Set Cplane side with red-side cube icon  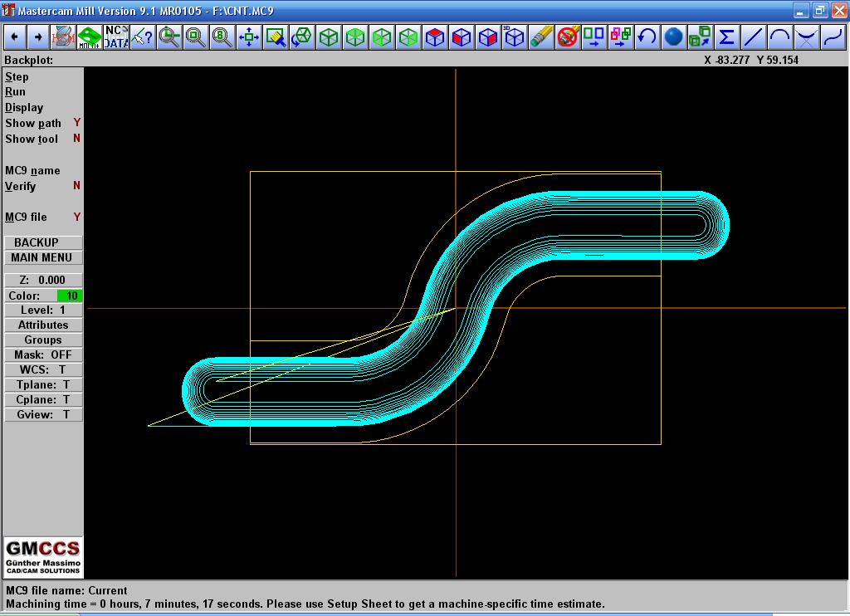coord(488,37)
